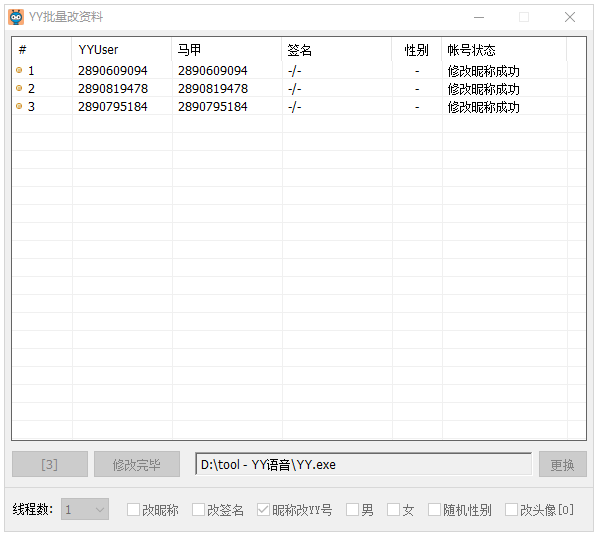Select the status dot icon of row 2
The width and height of the screenshot is (598, 536).
pos(19,88)
